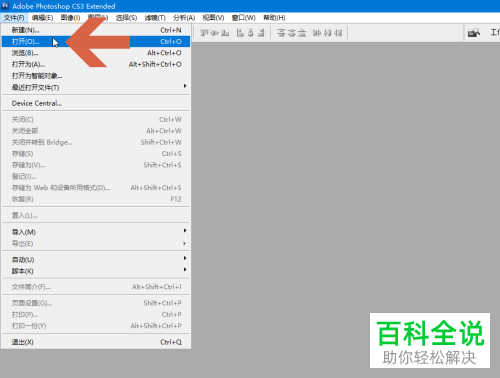
Task: Open the 分析(A) menu
Action: click(184, 18)
